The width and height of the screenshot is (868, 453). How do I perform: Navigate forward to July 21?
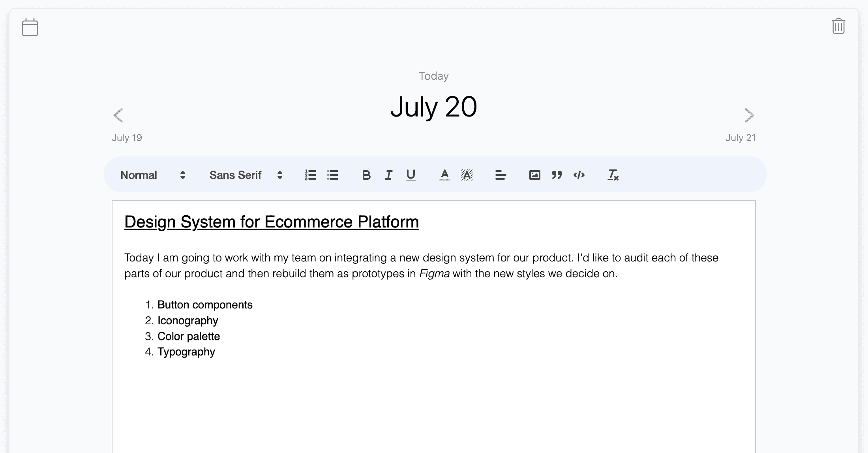[750, 116]
